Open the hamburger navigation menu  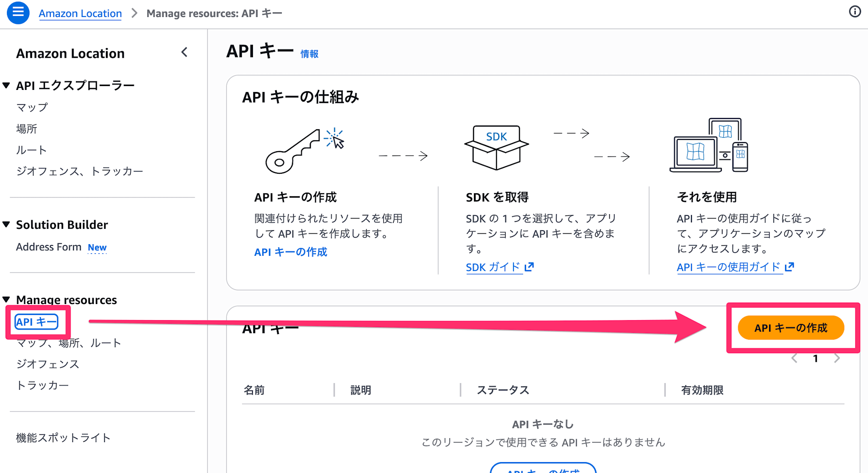pyautogui.click(x=17, y=13)
